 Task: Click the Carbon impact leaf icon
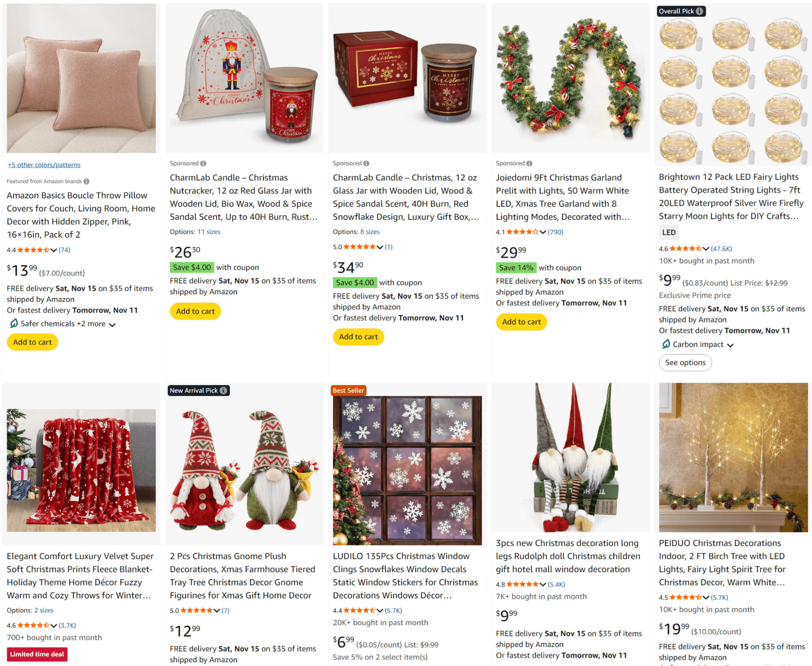(x=666, y=344)
